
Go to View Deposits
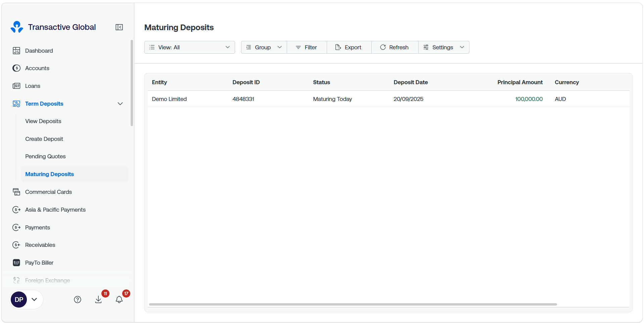point(43,121)
